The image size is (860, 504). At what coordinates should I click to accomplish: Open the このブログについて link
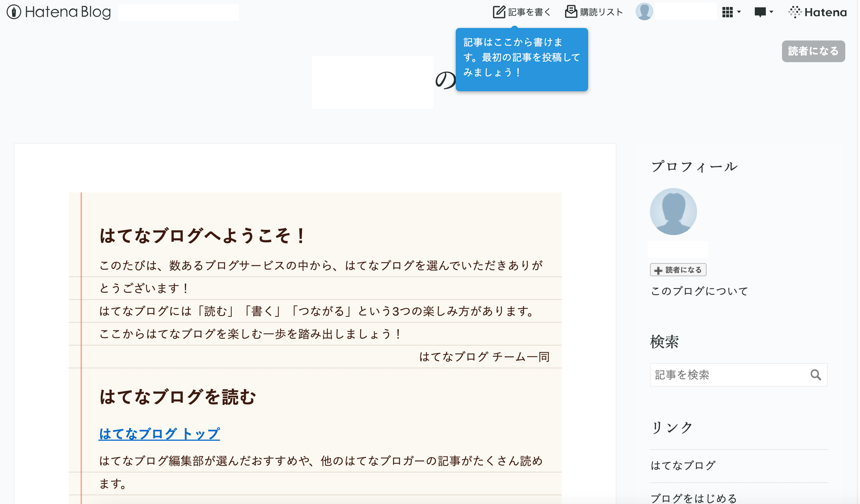[x=699, y=291]
